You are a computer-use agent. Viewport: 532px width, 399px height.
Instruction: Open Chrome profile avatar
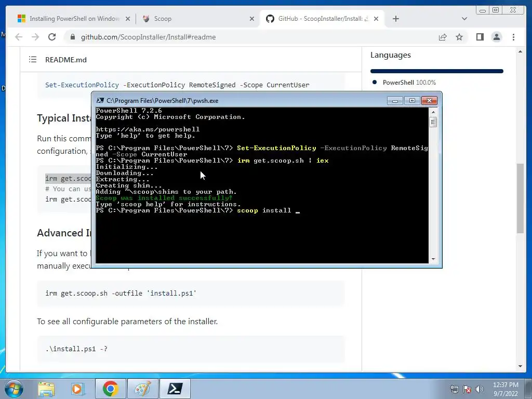point(497,37)
